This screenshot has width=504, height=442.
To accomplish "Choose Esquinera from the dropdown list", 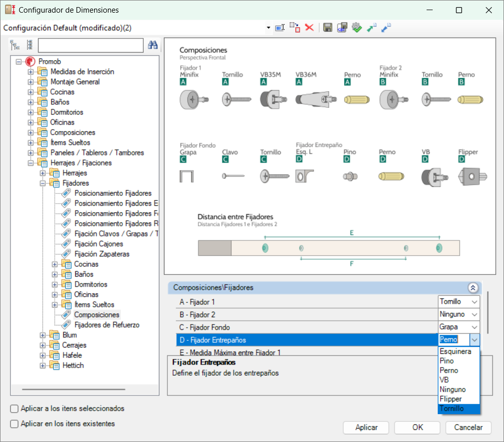I will pos(458,351).
